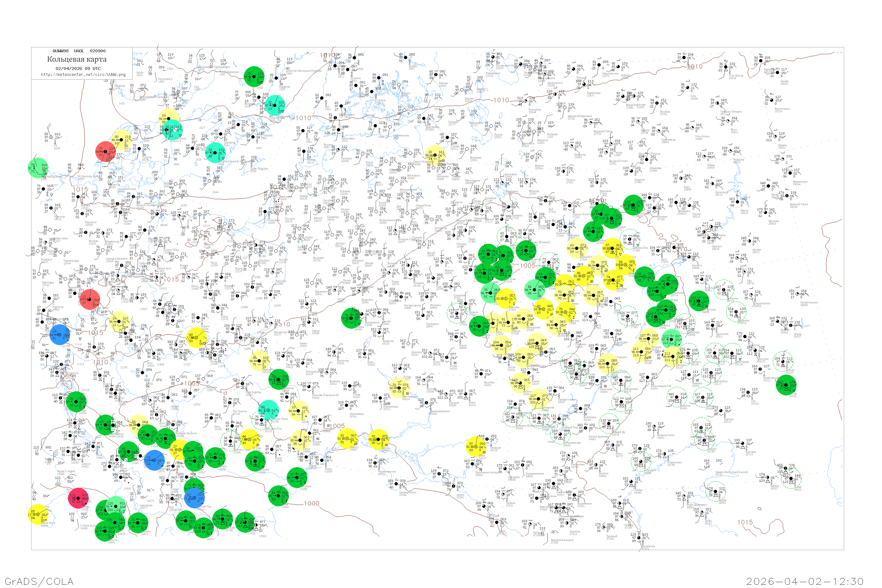Click the 1000 isobar label near the bottom
This screenshot has width=882, height=588.
click(311, 503)
